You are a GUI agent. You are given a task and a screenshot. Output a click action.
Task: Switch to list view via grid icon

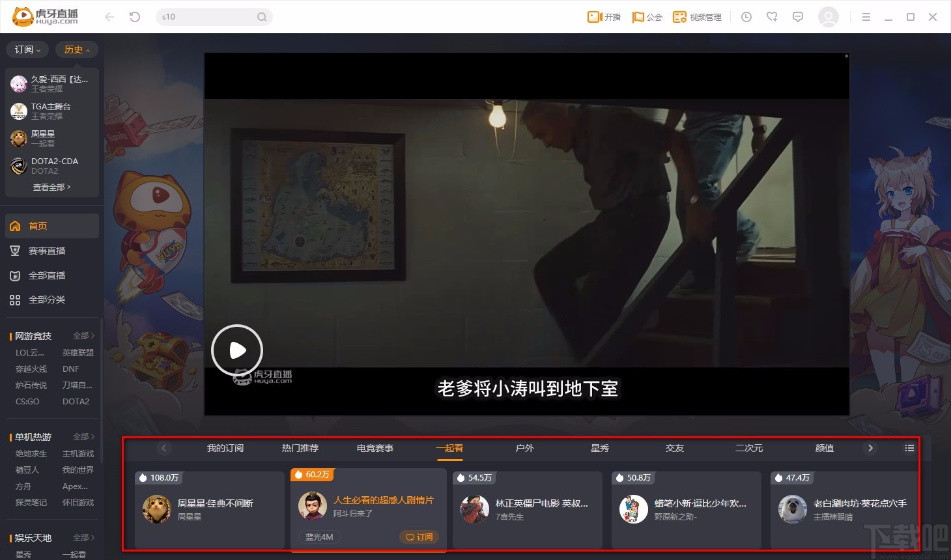(x=909, y=448)
